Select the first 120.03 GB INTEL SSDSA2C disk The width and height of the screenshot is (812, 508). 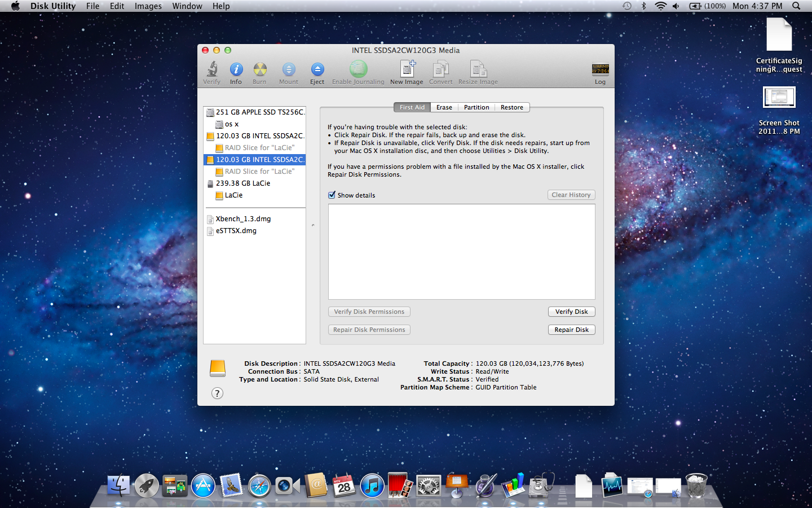(x=255, y=136)
